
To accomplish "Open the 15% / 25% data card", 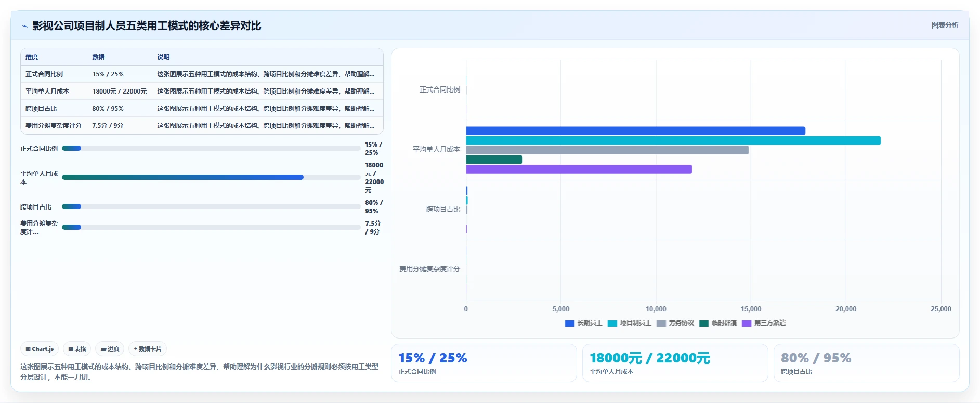I will click(484, 363).
